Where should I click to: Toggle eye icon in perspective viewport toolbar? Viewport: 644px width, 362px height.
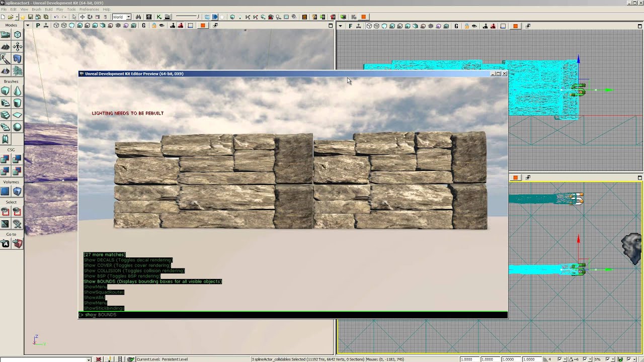(x=162, y=26)
